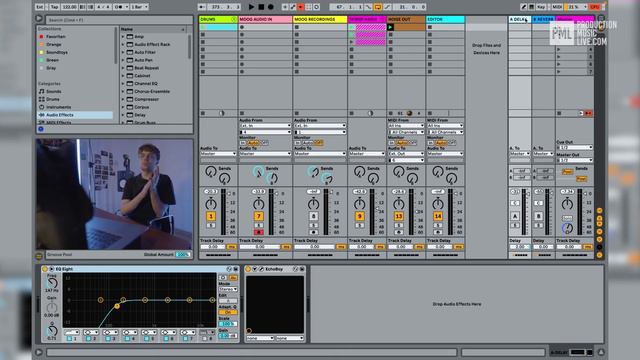
Task: Set MOOG AUDIO IN monitor to In
Action: pyautogui.click(x=243, y=143)
